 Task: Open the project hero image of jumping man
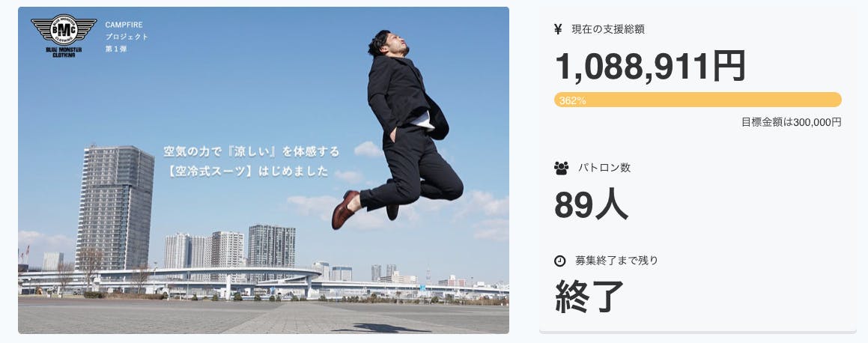tap(264, 171)
